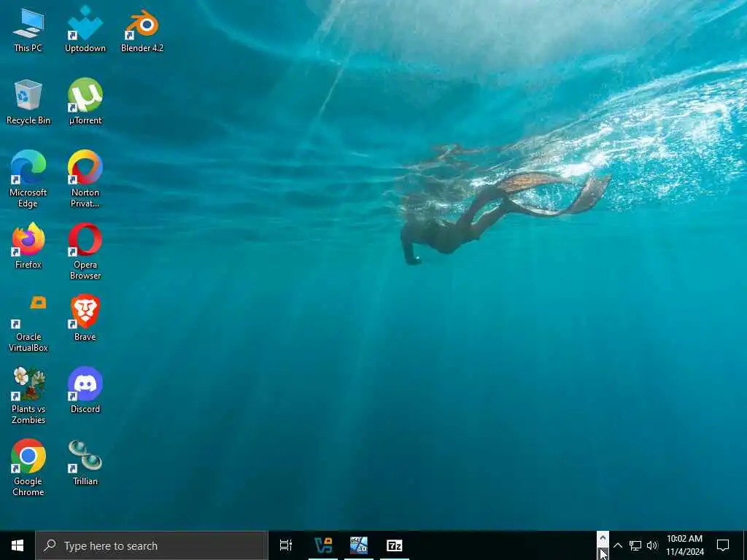Image resolution: width=747 pixels, height=560 pixels.
Task: Open the volume speaker tray icon
Action: (x=652, y=545)
